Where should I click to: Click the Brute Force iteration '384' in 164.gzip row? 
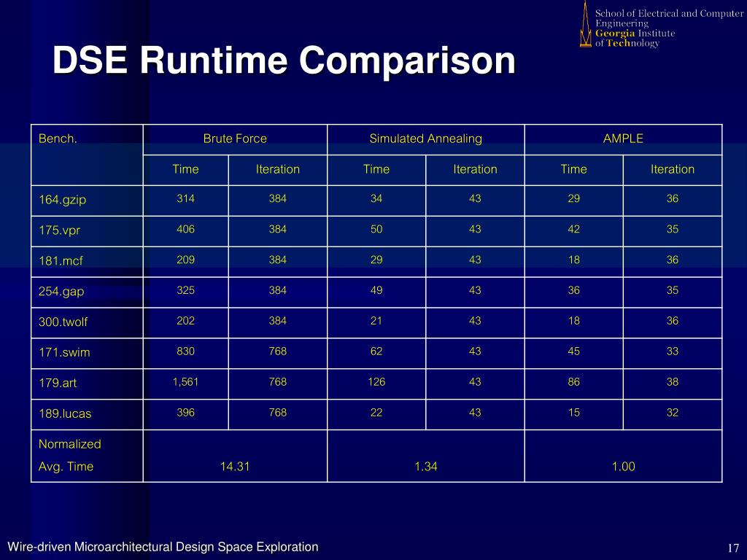[278, 198]
